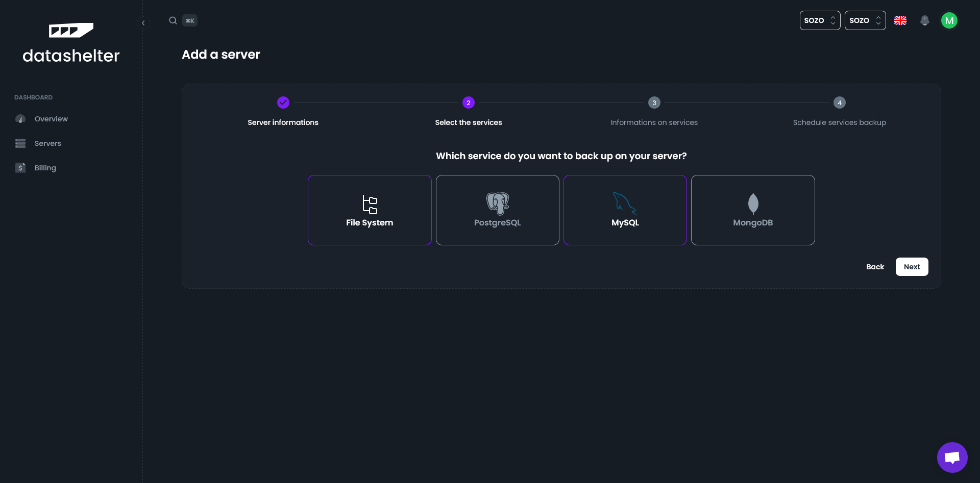
Task: Click step 4 Schedule services backup
Action: pyautogui.click(x=839, y=103)
